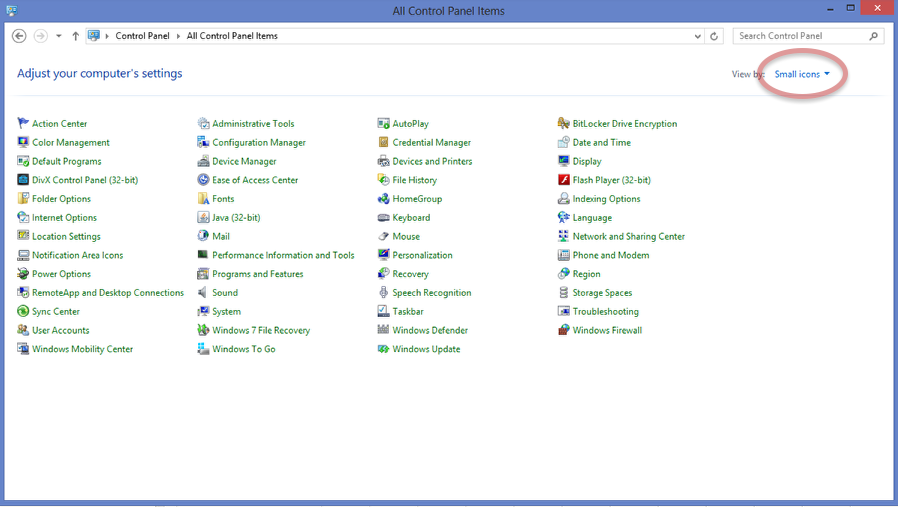Viewport: 898px width, 507px height.
Task: Open the recent locations dropdown arrow
Action: [x=59, y=36]
